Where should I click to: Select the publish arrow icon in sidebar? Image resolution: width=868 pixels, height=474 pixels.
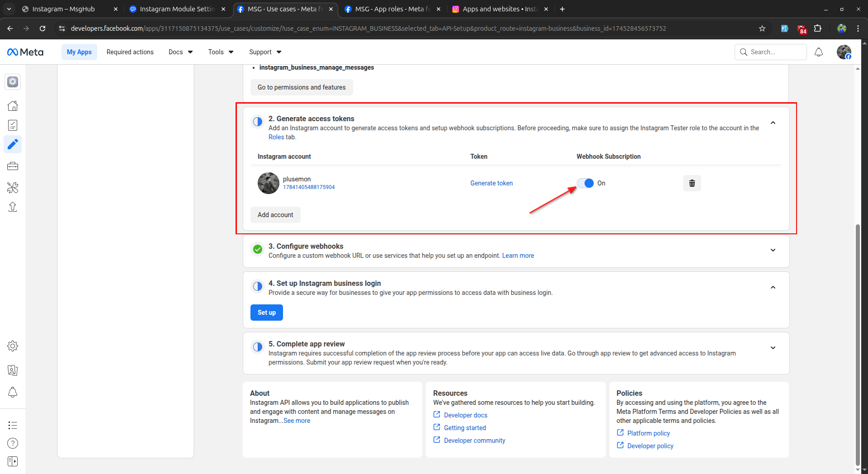tap(13, 207)
